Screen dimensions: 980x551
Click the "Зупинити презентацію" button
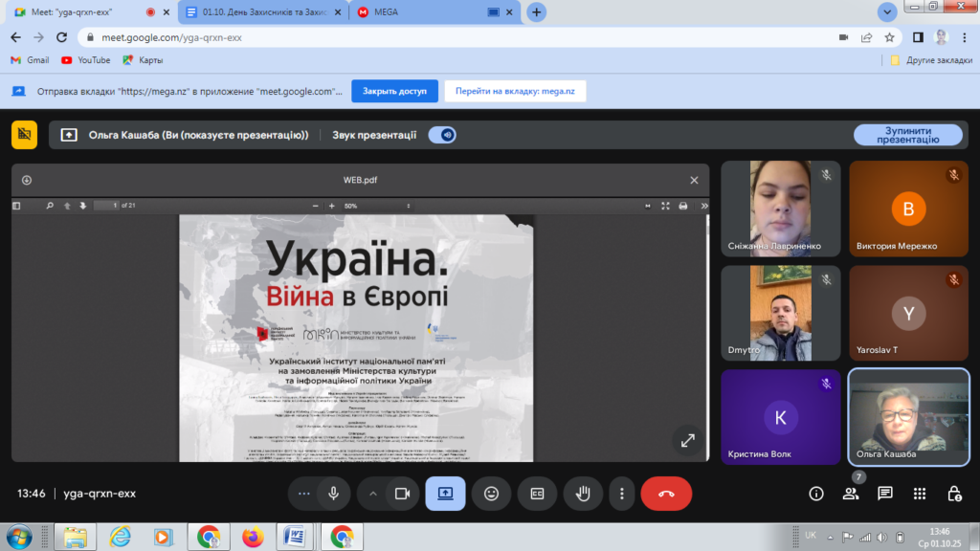click(x=907, y=135)
